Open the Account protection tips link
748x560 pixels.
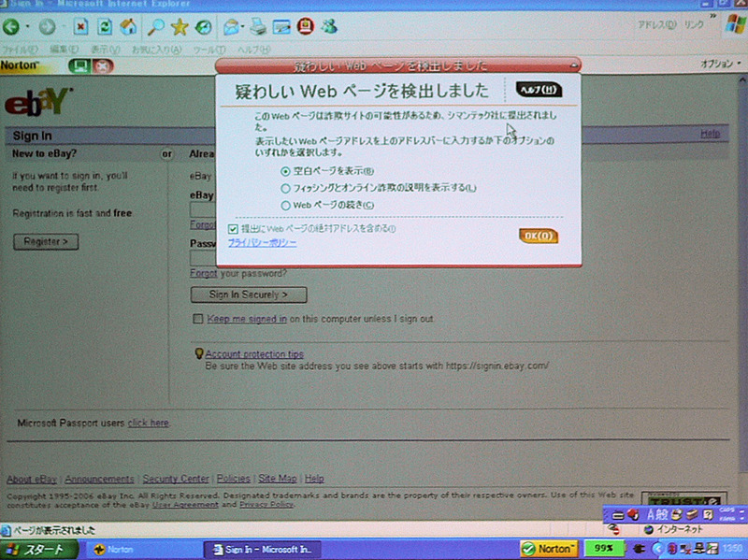click(254, 354)
